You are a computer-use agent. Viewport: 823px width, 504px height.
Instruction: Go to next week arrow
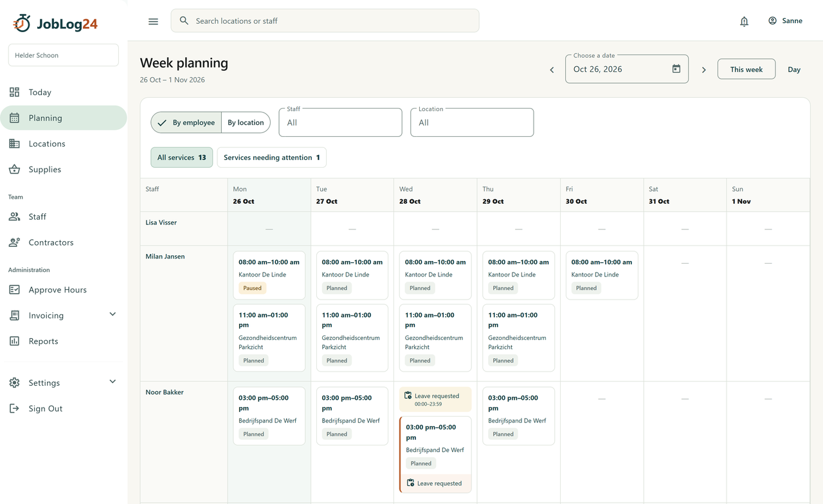click(x=704, y=69)
